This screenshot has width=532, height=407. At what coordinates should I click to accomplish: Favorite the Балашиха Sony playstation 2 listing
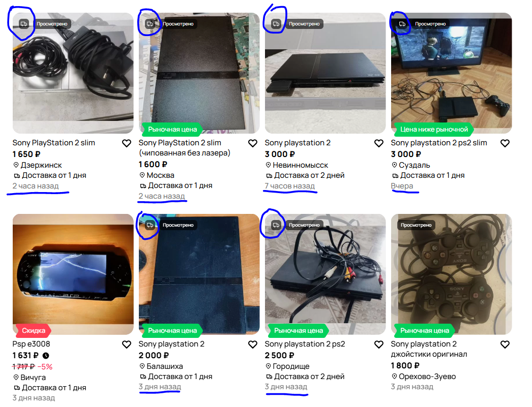pos(253,345)
